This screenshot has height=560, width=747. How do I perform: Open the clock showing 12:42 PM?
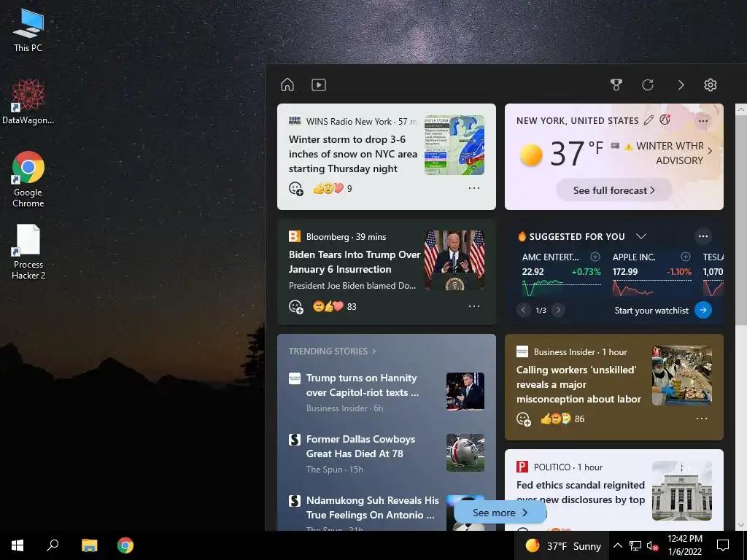point(684,545)
